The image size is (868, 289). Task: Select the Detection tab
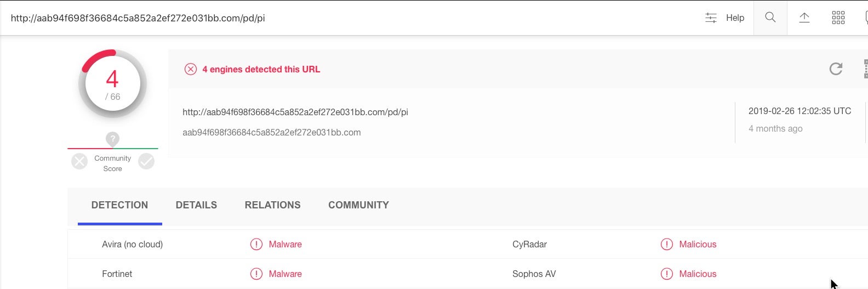pyautogui.click(x=119, y=205)
